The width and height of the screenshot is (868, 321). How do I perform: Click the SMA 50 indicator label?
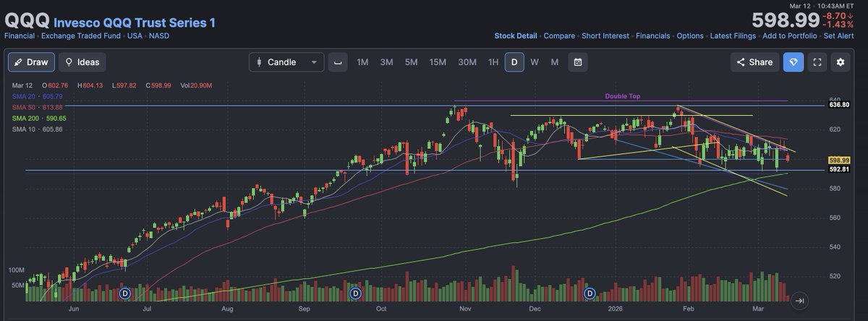coord(38,107)
